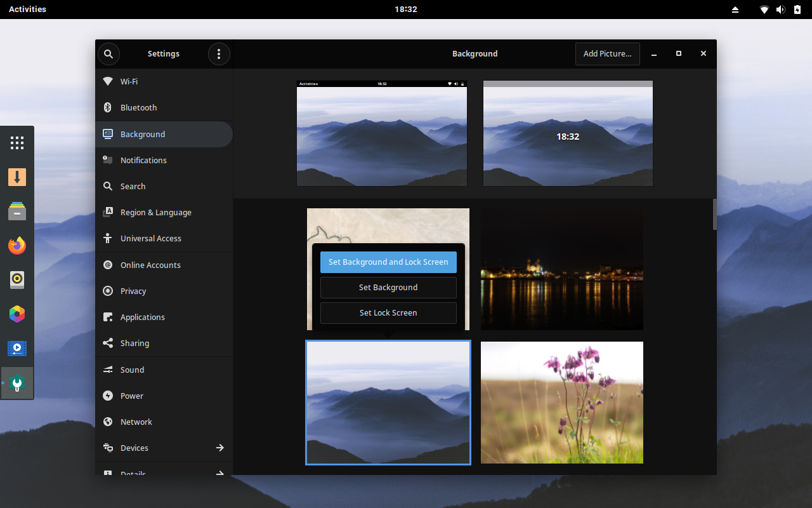
Task: Select the Background item in the sidebar
Action: pyautogui.click(x=164, y=134)
